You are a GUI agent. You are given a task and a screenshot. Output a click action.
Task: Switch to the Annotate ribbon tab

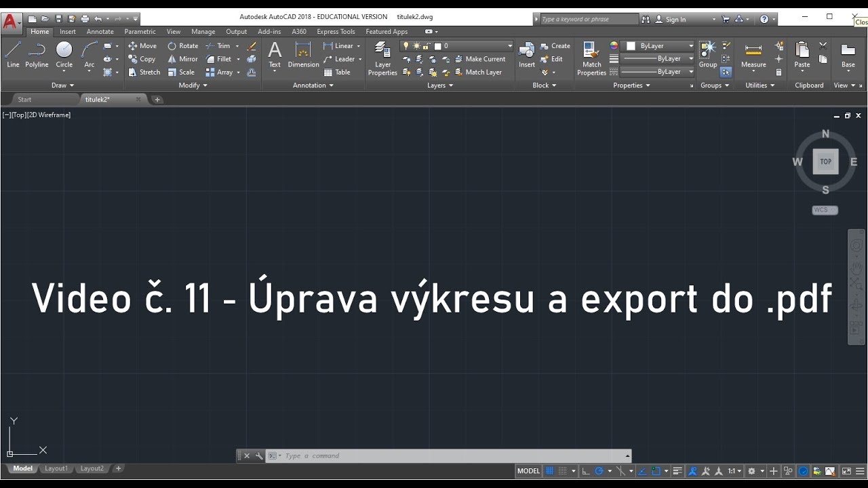click(100, 32)
